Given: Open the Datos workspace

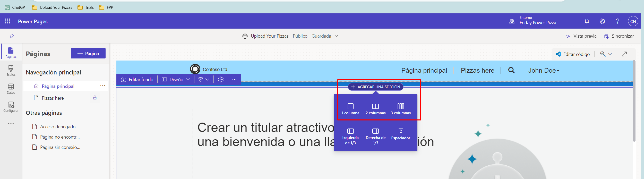Looking at the screenshot, I should click(x=11, y=89).
